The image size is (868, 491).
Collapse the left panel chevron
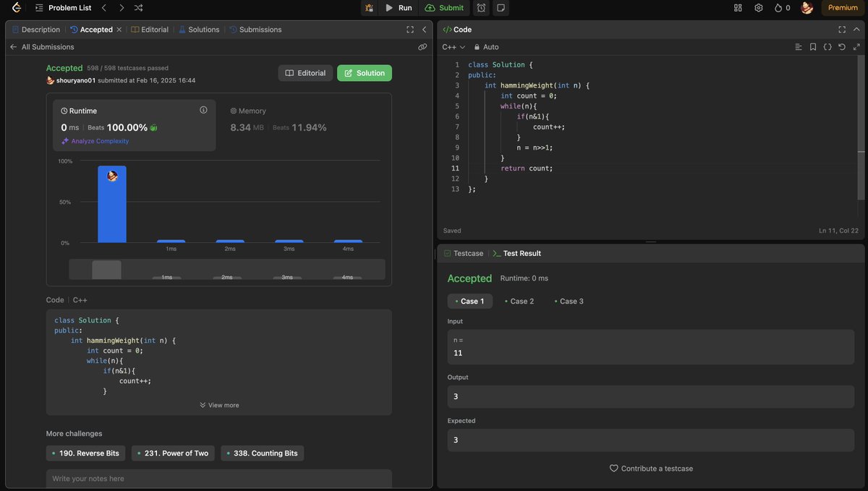click(424, 30)
